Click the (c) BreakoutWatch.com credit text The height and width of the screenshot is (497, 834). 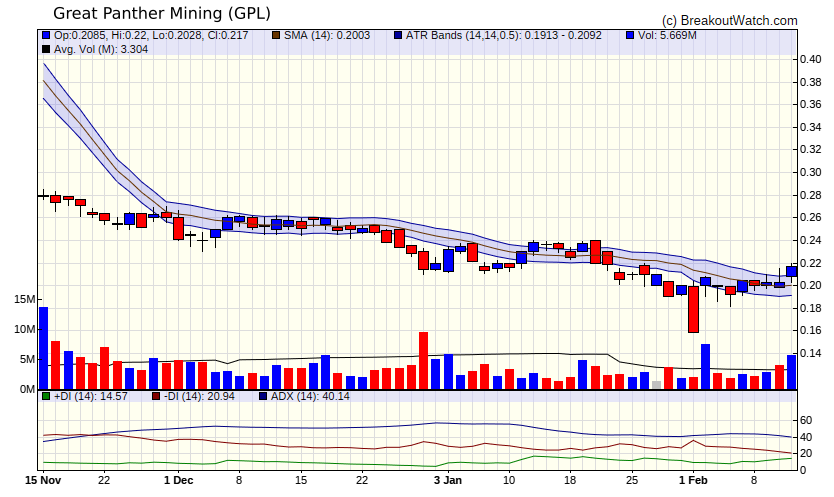[x=729, y=20]
